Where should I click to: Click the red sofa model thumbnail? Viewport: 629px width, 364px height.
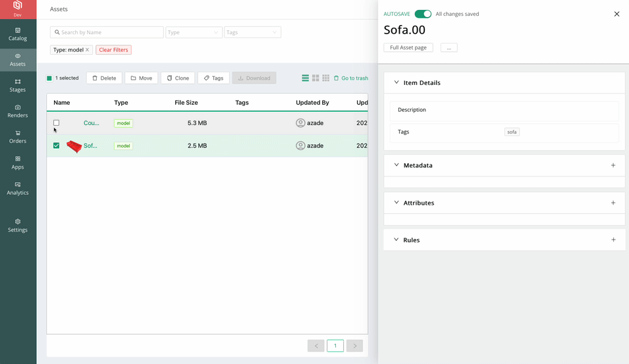pos(74,146)
